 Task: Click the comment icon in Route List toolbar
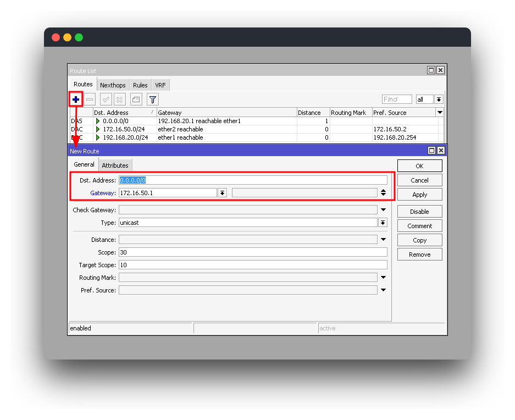pos(136,100)
